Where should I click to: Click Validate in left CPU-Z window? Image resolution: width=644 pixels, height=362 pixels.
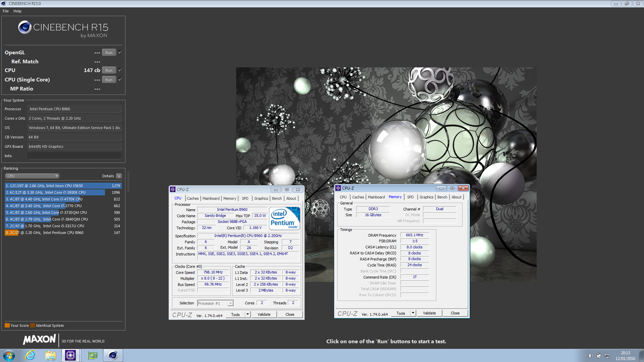click(x=264, y=315)
